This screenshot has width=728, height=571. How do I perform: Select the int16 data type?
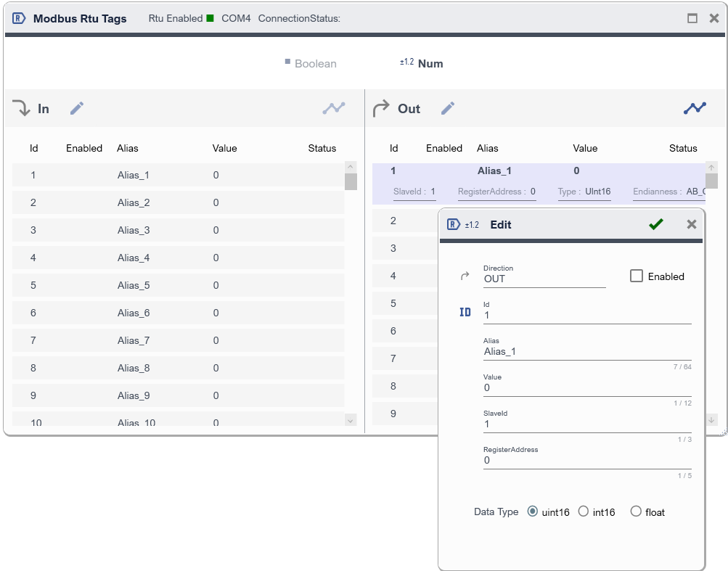[584, 512]
